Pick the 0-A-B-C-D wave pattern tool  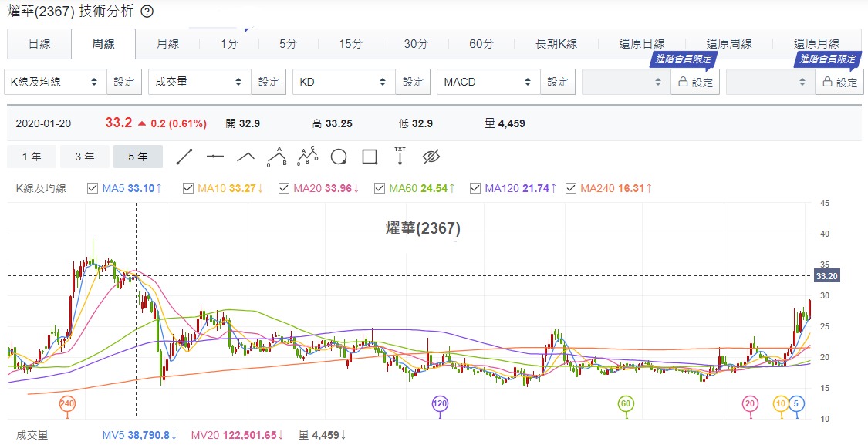pos(308,157)
